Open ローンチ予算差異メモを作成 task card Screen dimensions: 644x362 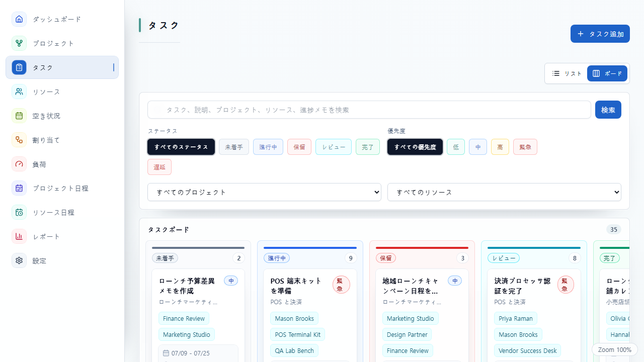click(x=198, y=316)
